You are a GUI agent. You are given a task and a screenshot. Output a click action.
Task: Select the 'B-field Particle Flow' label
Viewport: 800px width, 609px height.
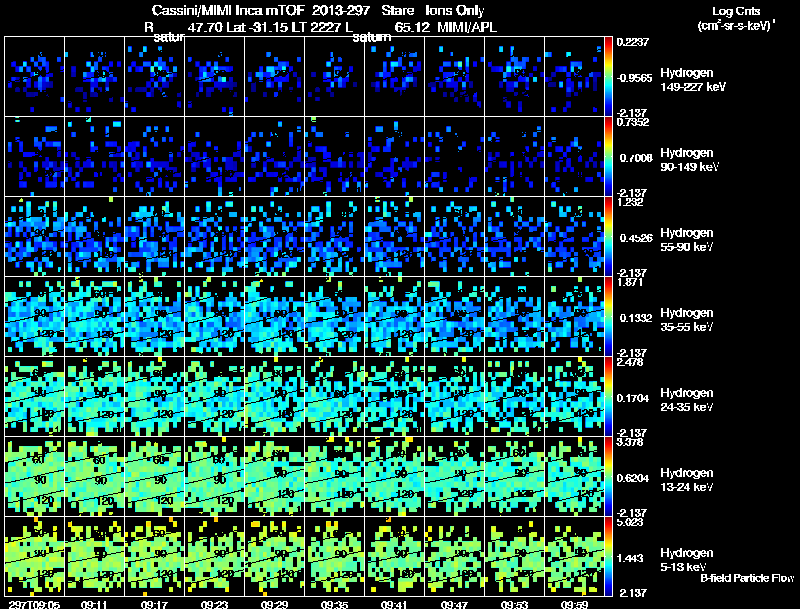point(747,578)
